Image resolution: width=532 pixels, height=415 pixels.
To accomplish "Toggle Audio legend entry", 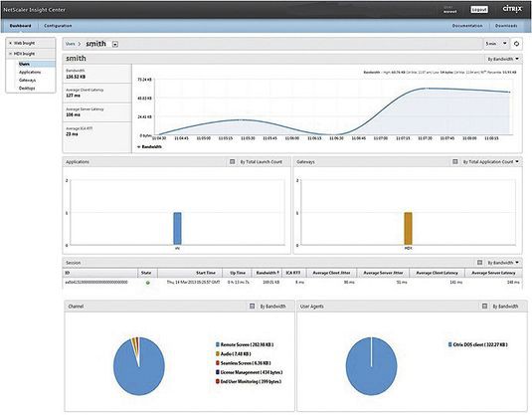I will pyautogui.click(x=234, y=354).
